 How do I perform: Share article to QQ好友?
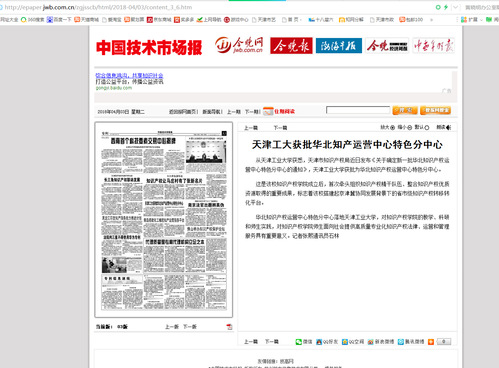327,342
